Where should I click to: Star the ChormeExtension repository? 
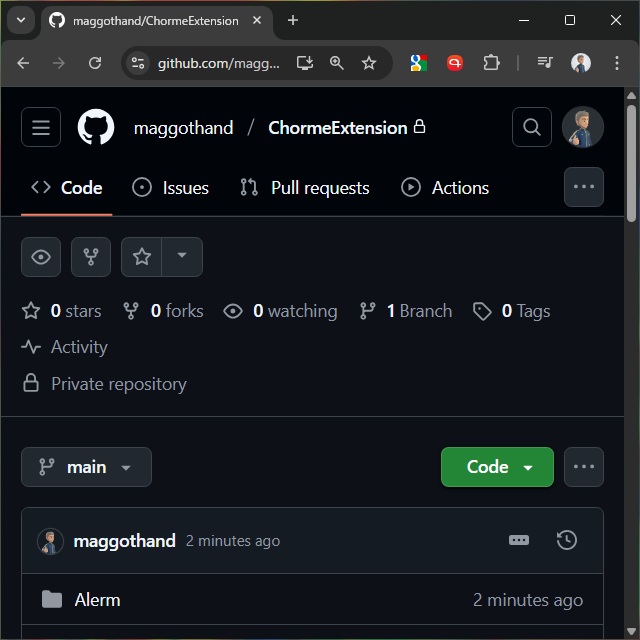[x=142, y=257]
